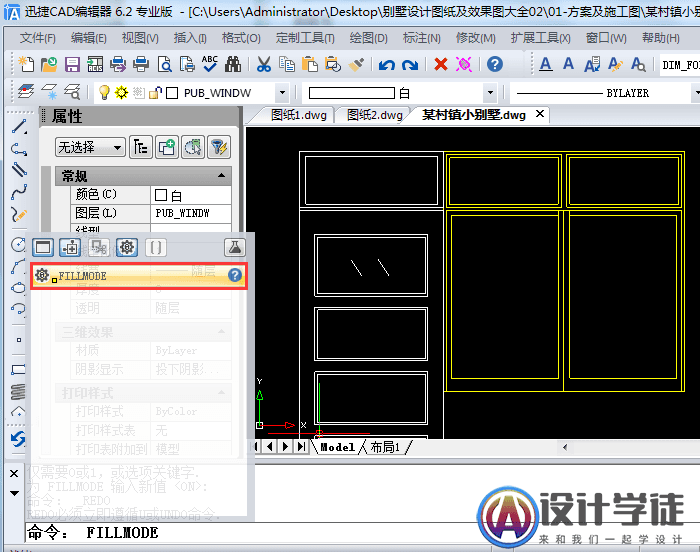Click the gear icon in command popup toolbar

click(127, 247)
